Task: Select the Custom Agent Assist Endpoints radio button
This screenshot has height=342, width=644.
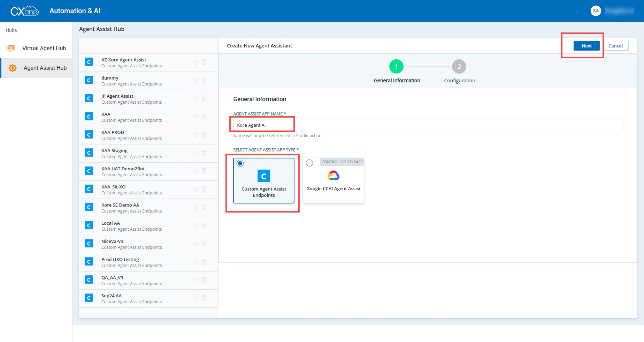Action: pyautogui.click(x=240, y=163)
